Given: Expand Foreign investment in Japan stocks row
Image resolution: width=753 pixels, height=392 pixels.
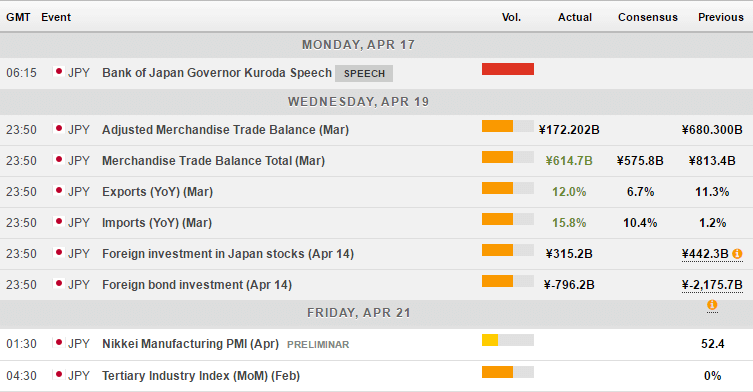Looking at the screenshot, I should [x=376, y=254].
